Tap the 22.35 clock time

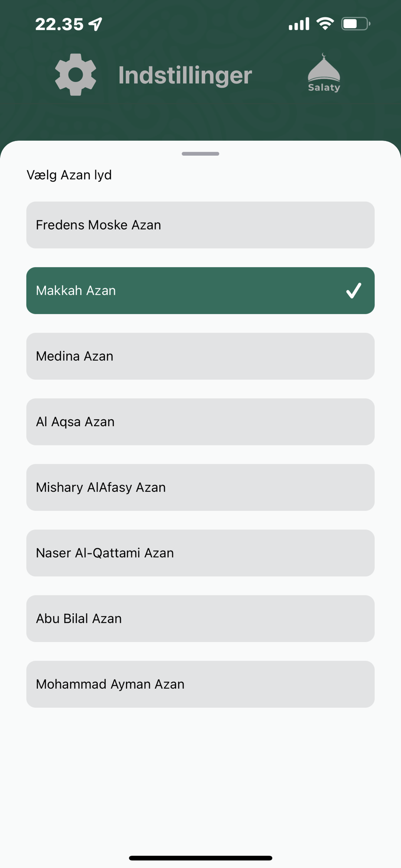59,24
